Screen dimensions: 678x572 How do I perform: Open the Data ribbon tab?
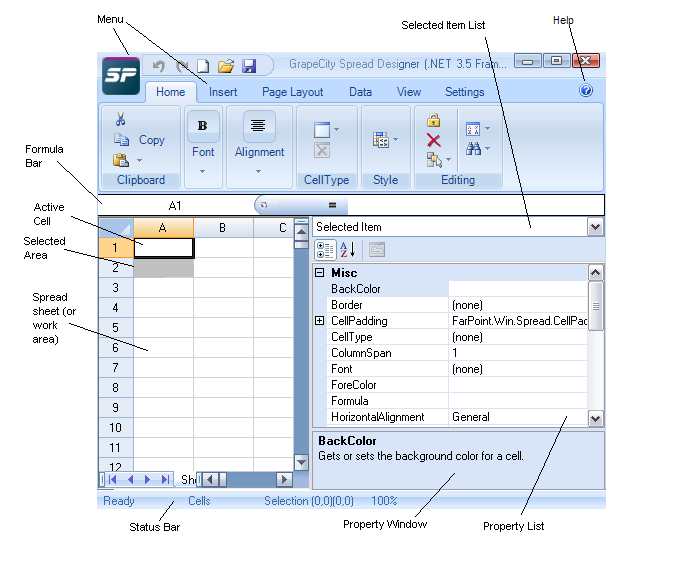pos(360,92)
